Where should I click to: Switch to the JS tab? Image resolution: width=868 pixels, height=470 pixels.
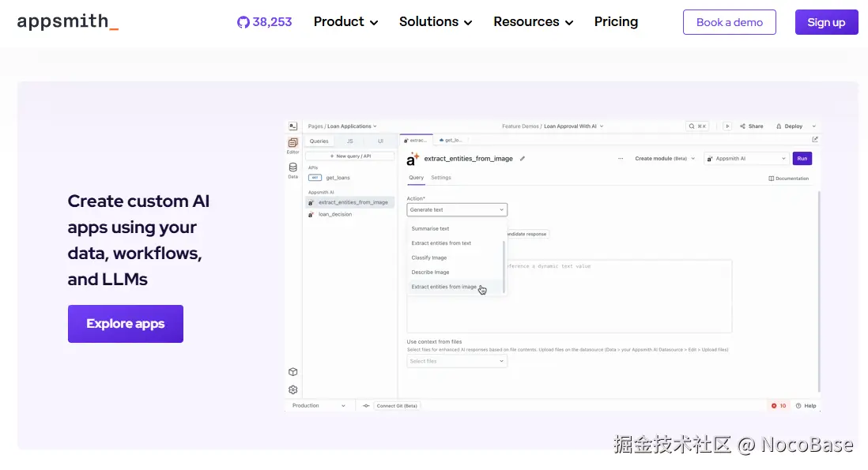tap(349, 141)
